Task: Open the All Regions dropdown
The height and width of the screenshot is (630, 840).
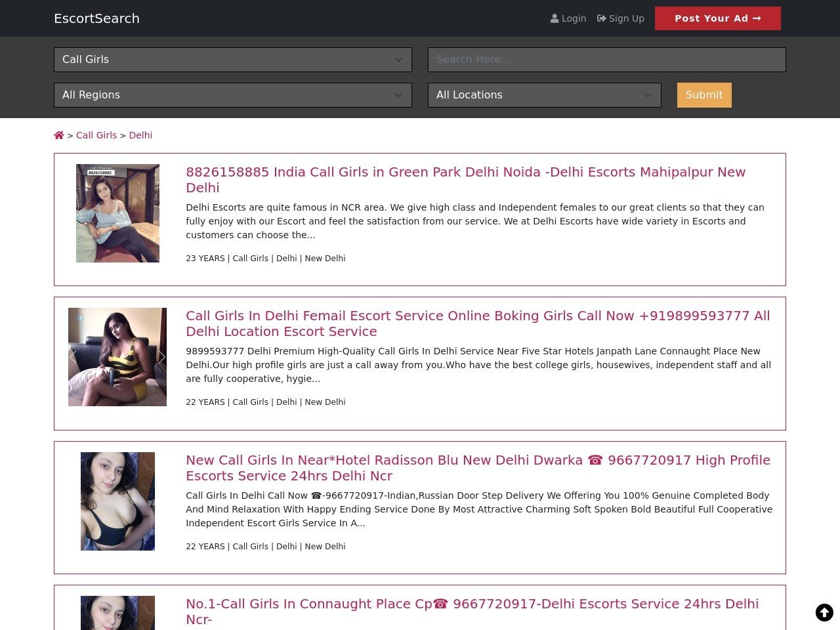Action: [x=233, y=95]
